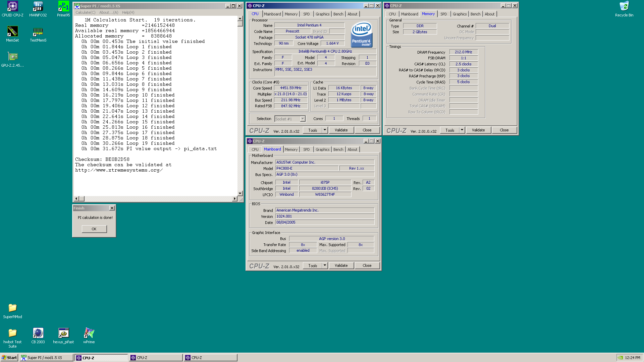644x362 pixels.
Task: Open the SuperPiMod folder
Action: tap(12, 311)
